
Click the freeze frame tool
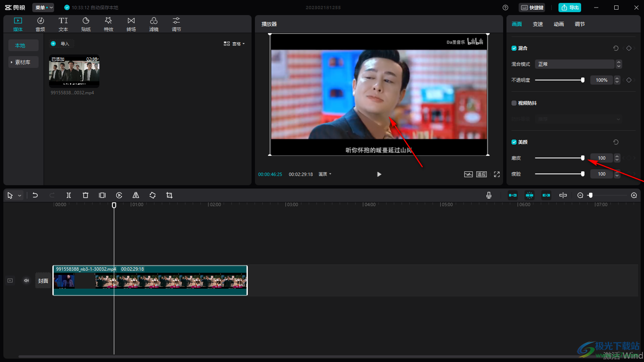(x=102, y=195)
